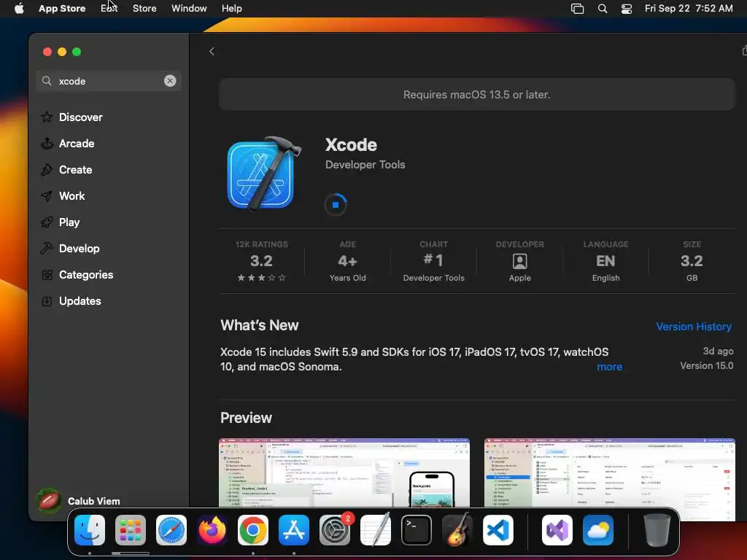Launch Terminal from the Dock
Screen dimensions: 747x560
[x=417, y=530]
